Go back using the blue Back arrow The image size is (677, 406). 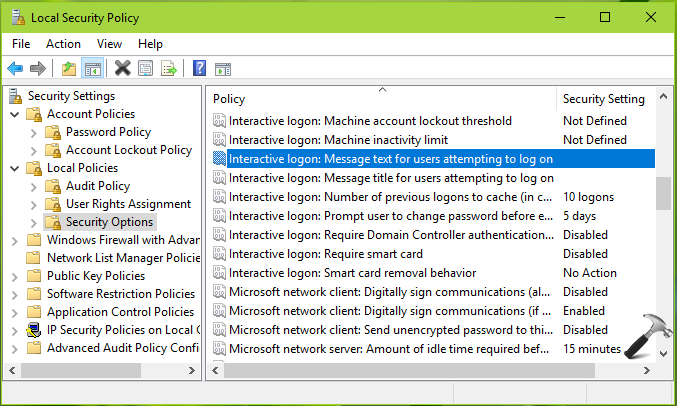click(x=15, y=68)
